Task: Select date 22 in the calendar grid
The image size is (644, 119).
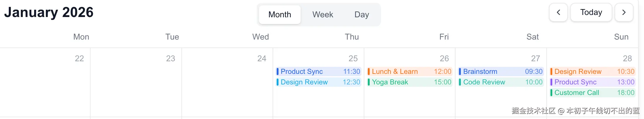Action: (79, 58)
